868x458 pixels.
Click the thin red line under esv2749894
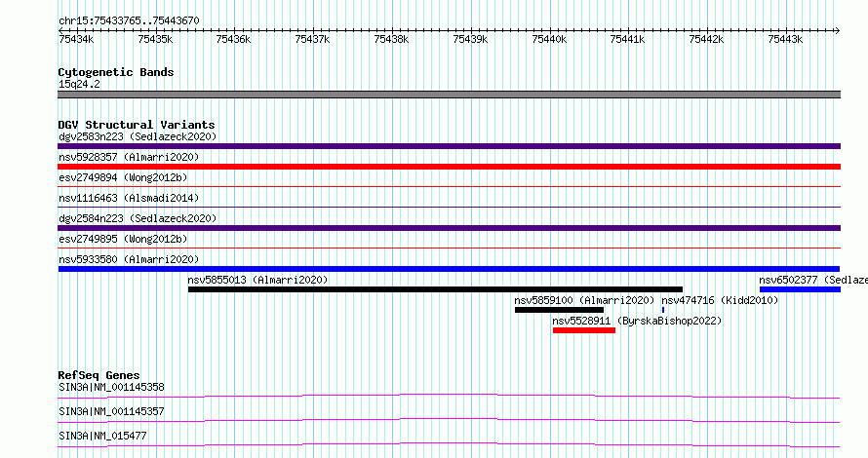[449, 187]
